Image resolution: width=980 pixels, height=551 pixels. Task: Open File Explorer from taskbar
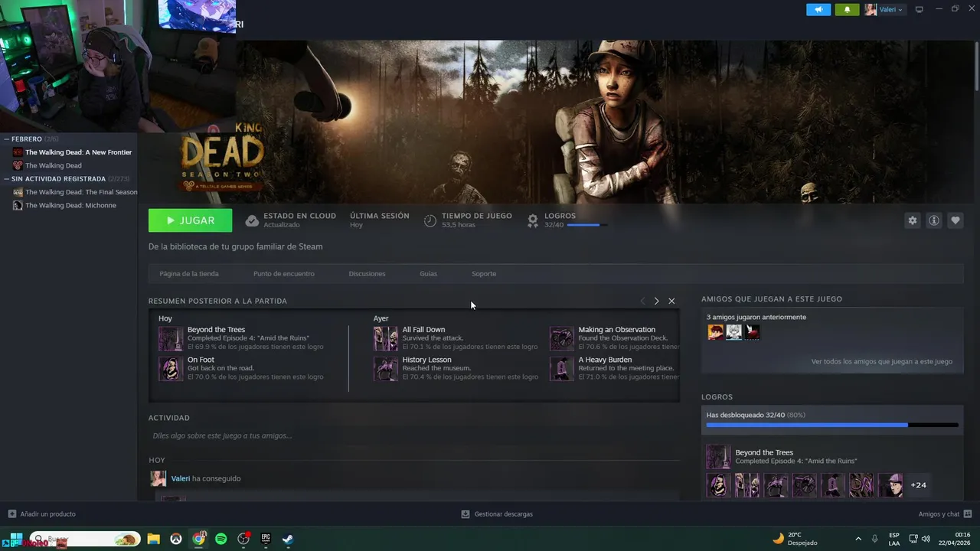(x=153, y=539)
